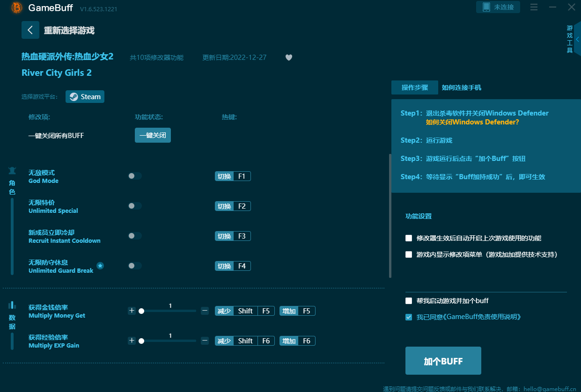Open the hamburger menu icon
Image resolution: width=581 pixels, height=392 pixels.
tap(534, 7)
